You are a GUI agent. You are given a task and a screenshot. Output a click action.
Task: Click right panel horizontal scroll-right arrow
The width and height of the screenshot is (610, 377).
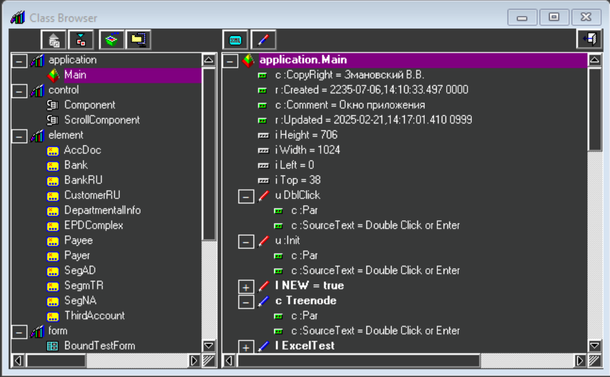(580, 361)
